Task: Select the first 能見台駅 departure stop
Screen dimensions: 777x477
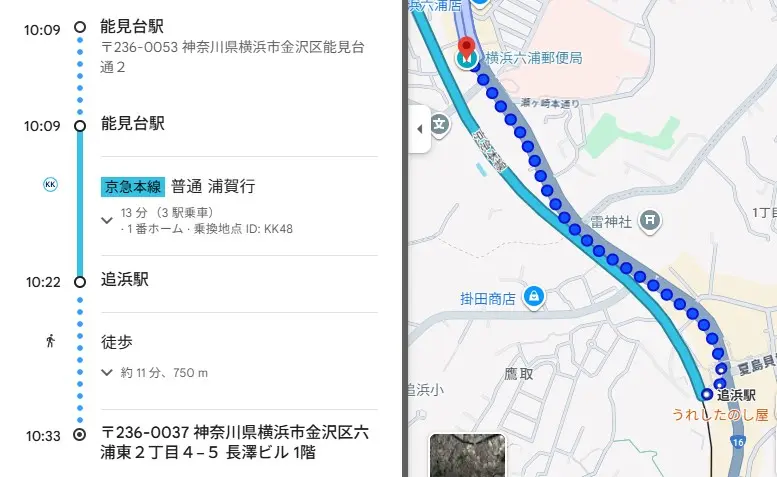Action: [x=132, y=26]
